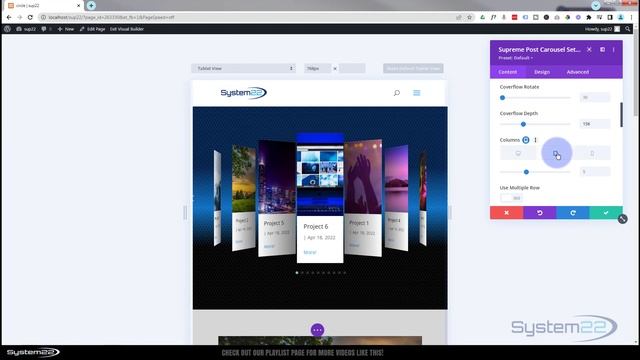Save changes with the green checkmark button
Screen dimensions: 640x360
606,213
